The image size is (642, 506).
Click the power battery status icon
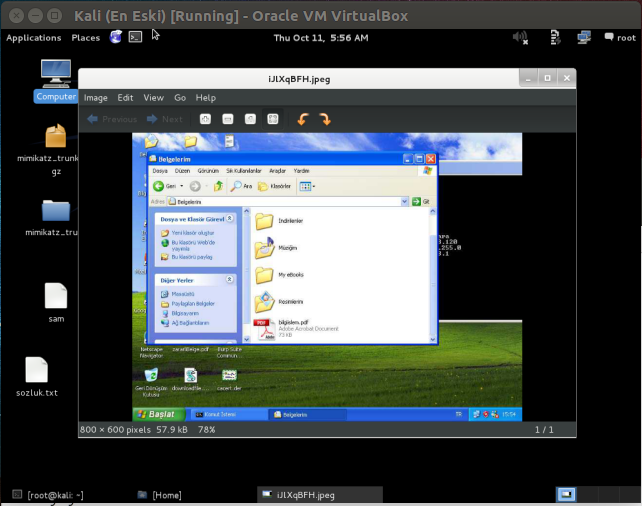(555, 38)
